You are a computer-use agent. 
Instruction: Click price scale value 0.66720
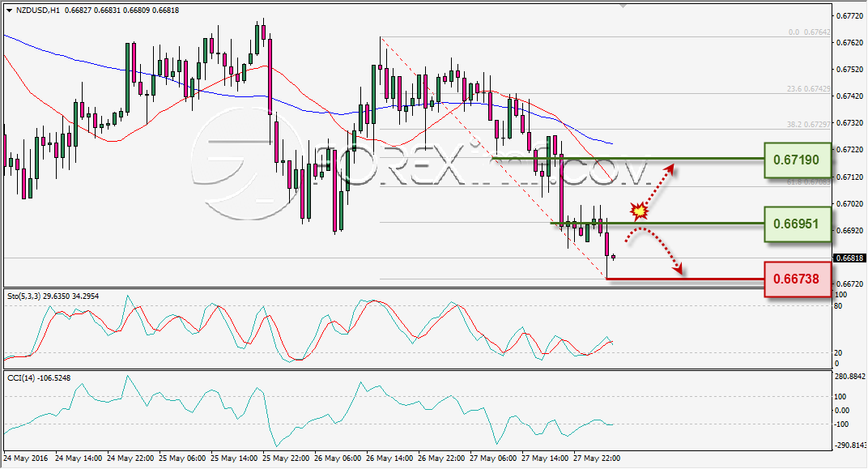(849, 284)
